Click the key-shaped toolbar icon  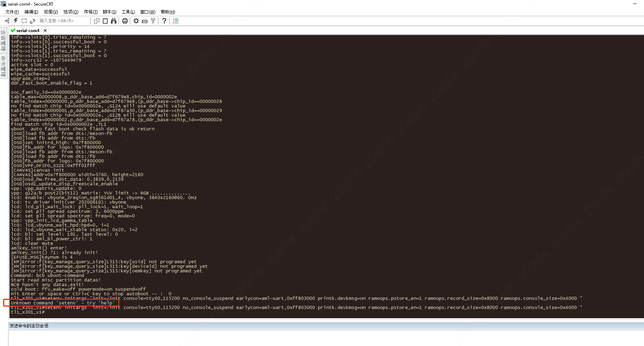[x=153, y=20]
